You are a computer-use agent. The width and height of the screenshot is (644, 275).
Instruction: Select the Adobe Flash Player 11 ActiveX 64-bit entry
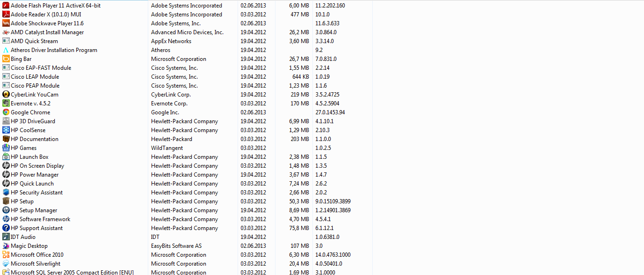(x=56, y=6)
